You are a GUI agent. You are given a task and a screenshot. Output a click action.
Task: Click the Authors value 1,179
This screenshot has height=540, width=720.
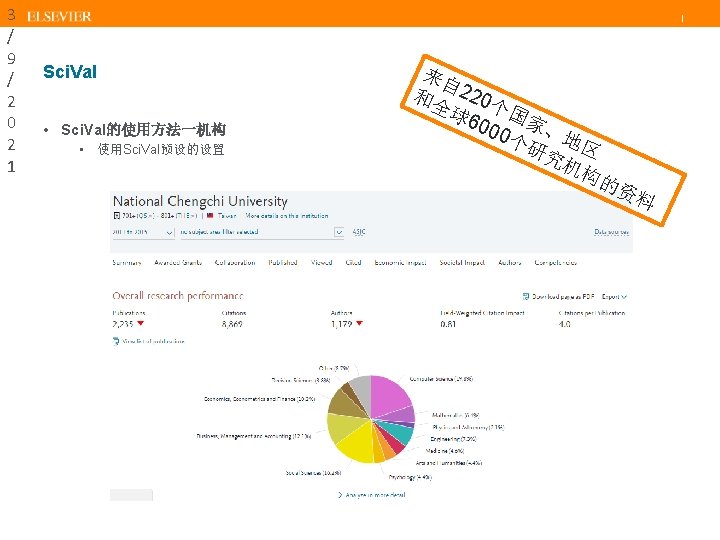342,324
